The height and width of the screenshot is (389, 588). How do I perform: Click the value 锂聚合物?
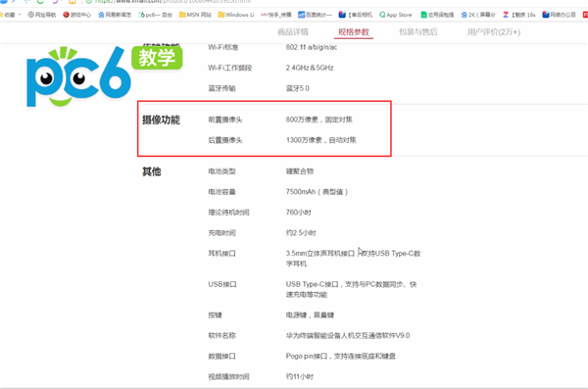pyautogui.click(x=300, y=171)
